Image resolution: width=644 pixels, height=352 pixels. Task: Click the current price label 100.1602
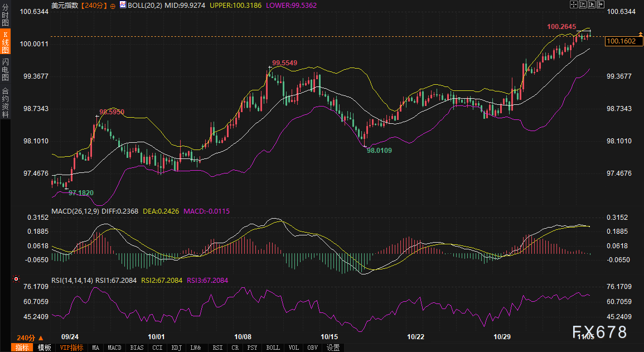(x=621, y=41)
